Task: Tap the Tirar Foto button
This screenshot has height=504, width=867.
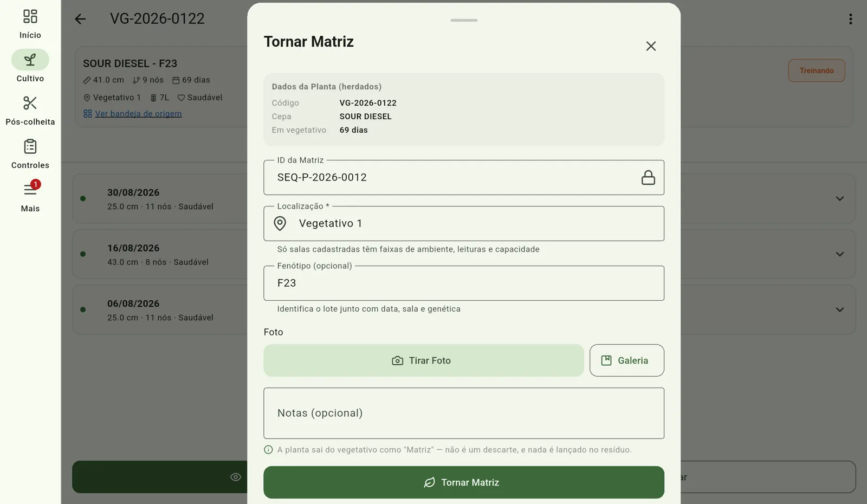Action: [424, 360]
